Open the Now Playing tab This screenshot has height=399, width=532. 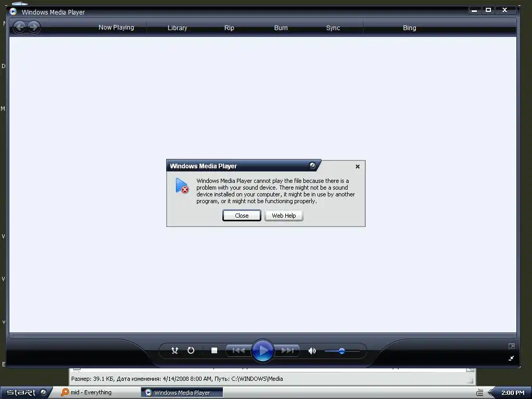[x=116, y=28]
